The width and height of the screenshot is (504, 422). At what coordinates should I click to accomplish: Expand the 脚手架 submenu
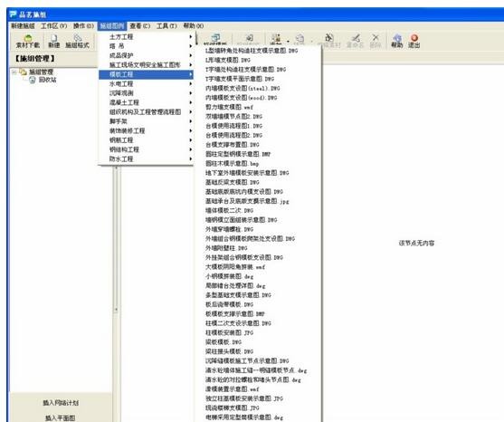(x=146, y=121)
